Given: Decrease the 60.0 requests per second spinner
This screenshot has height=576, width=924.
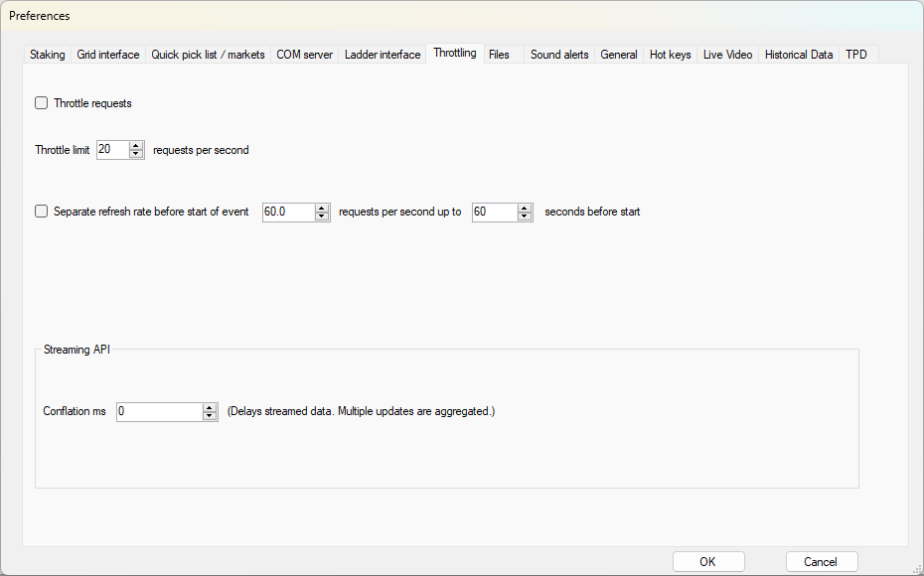Looking at the screenshot, I should tap(322, 216).
